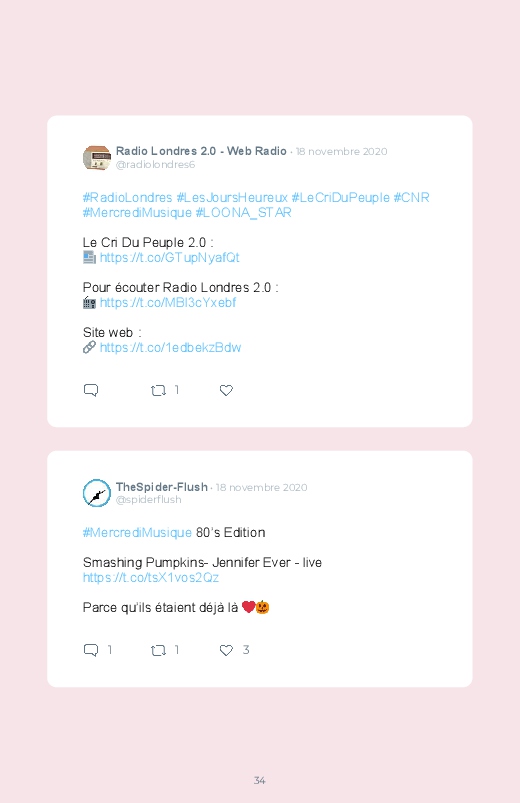Image resolution: width=520 pixels, height=803 pixels.
Task: Open the #LeCriDuPeuple hashtag
Action: pos(341,197)
